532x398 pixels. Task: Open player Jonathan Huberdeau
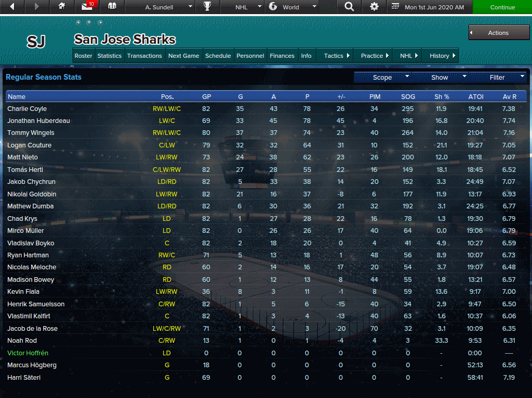(39, 120)
